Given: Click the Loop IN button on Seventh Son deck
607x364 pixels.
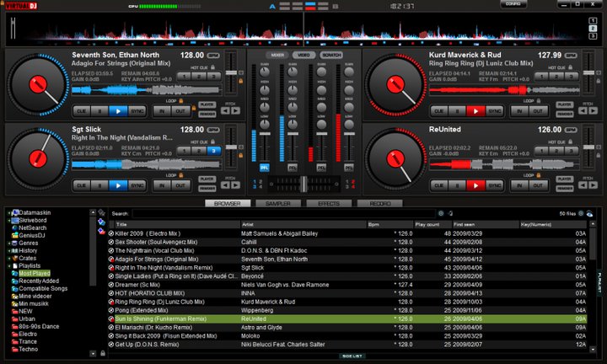Looking at the screenshot, I should [x=162, y=111].
